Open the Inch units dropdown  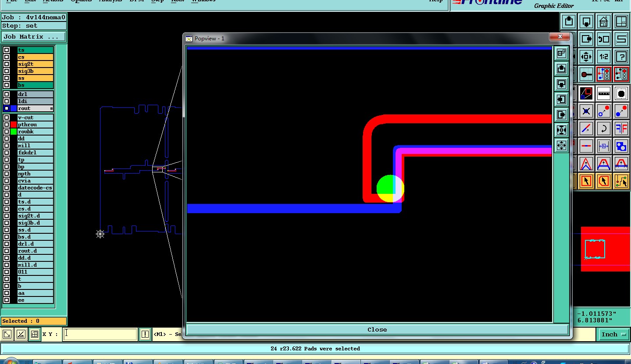[613, 334]
